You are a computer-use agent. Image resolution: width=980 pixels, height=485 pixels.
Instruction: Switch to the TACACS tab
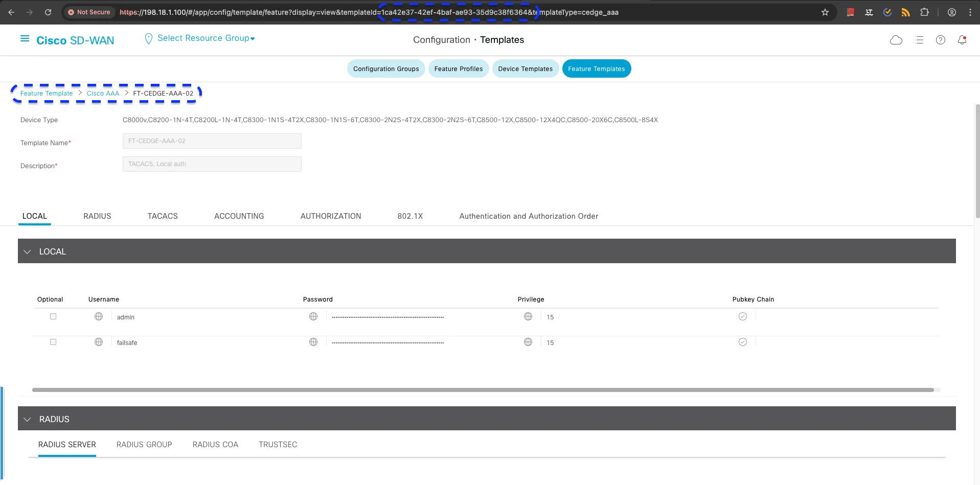click(x=163, y=216)
